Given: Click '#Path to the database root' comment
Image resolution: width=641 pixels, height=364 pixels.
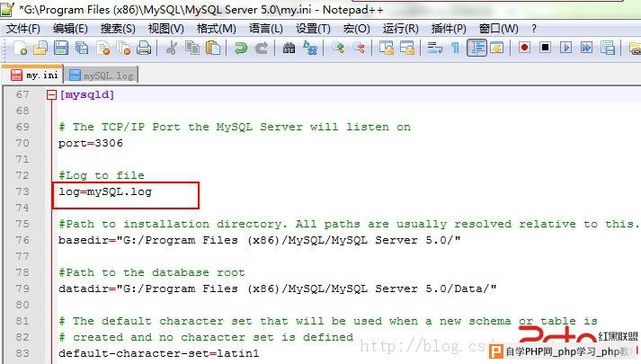Looking at the screenshot, I should 152,272.
